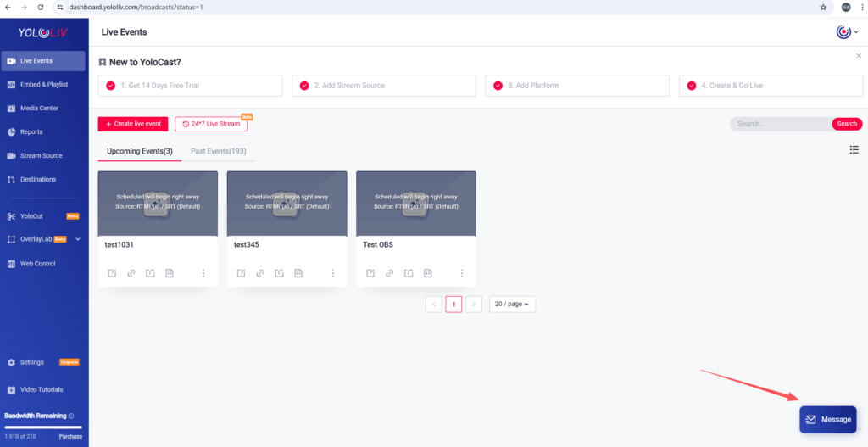Open the Message chat widget
868x447 pixels.
point(827,419)
